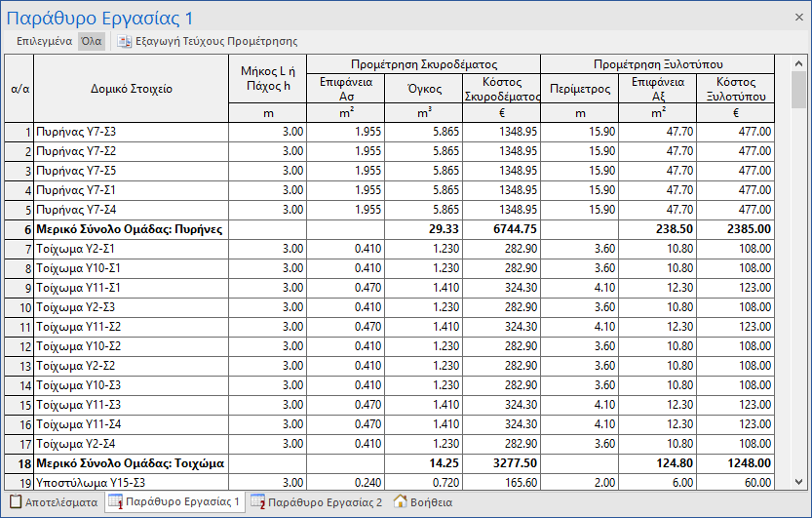
Task: Toggle the Επιλεγμένα filter
Action: (x=46, y=42)
